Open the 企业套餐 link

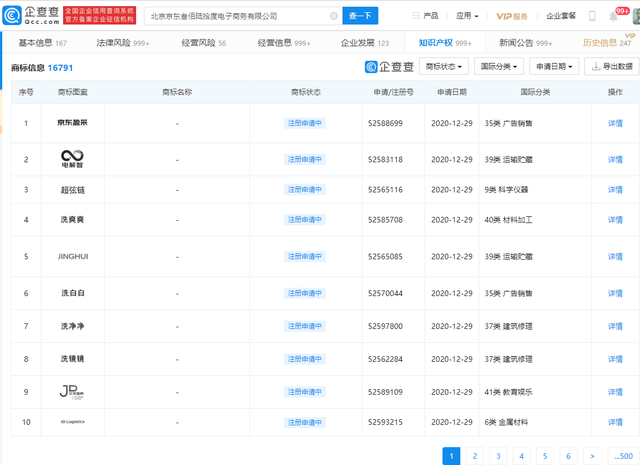pos(561,16)
